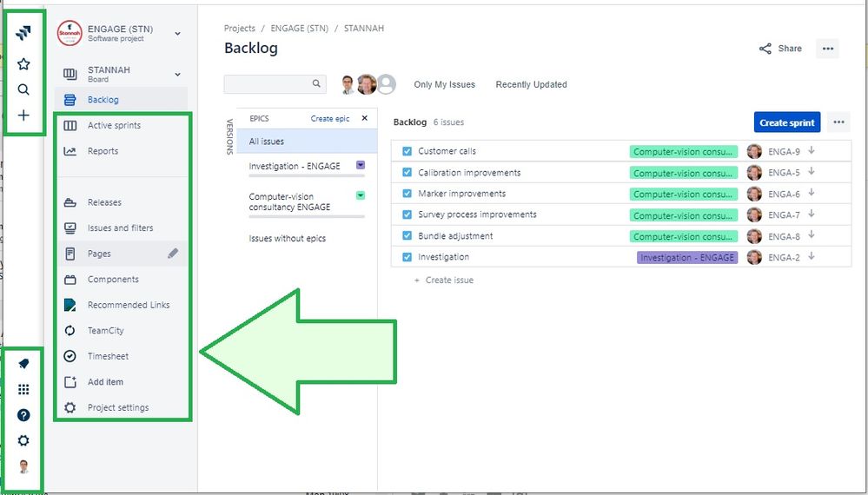868x495 pixels.
Task: Open the Jira home logo icon
Action: coord(23,33)
